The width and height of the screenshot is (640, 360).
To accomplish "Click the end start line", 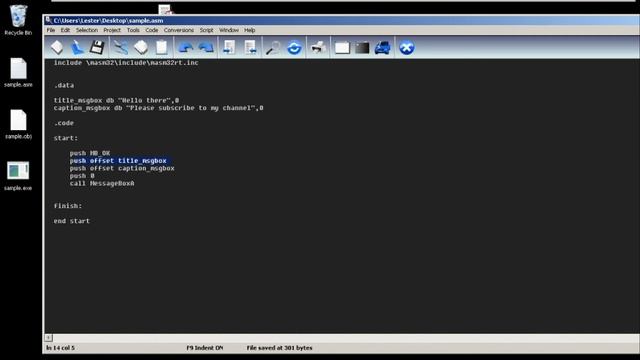I will (x=72, y=221).
